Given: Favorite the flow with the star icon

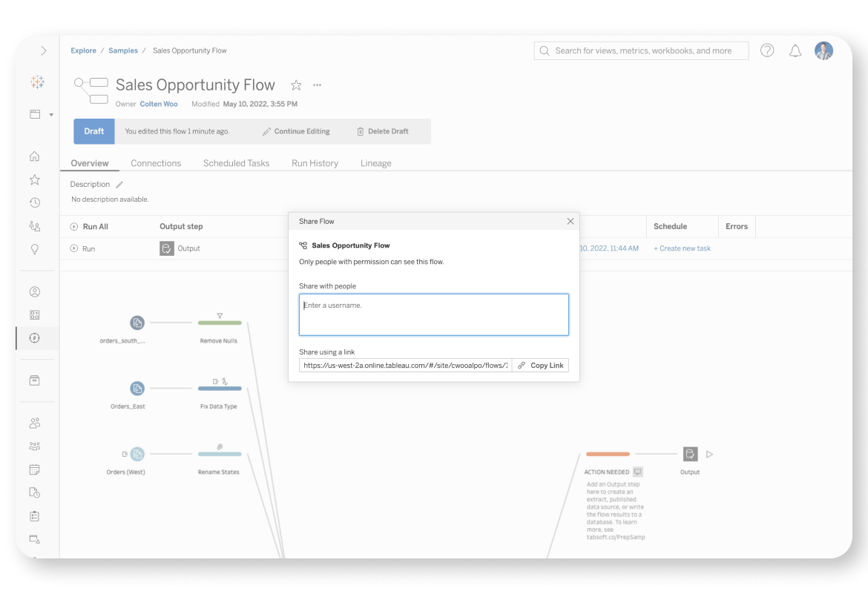Looking at the screenshot, I should [296, 85].
